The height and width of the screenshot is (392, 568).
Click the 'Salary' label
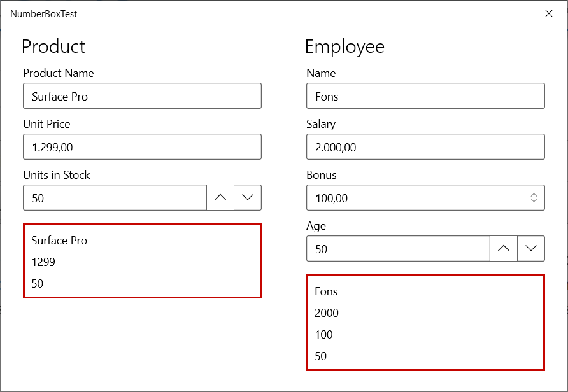(x=321, y=125)
